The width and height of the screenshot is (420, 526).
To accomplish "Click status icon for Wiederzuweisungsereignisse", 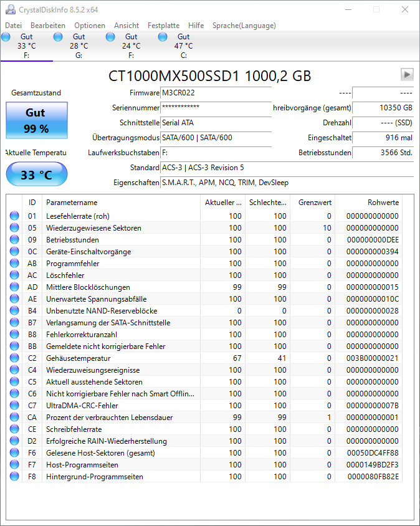I will click(14, 370).
